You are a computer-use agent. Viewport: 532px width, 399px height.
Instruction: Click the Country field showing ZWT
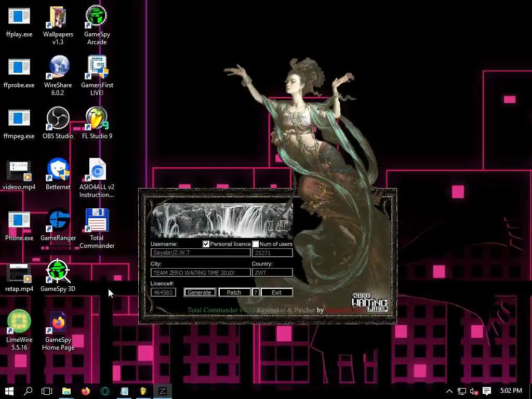point(272,272)
